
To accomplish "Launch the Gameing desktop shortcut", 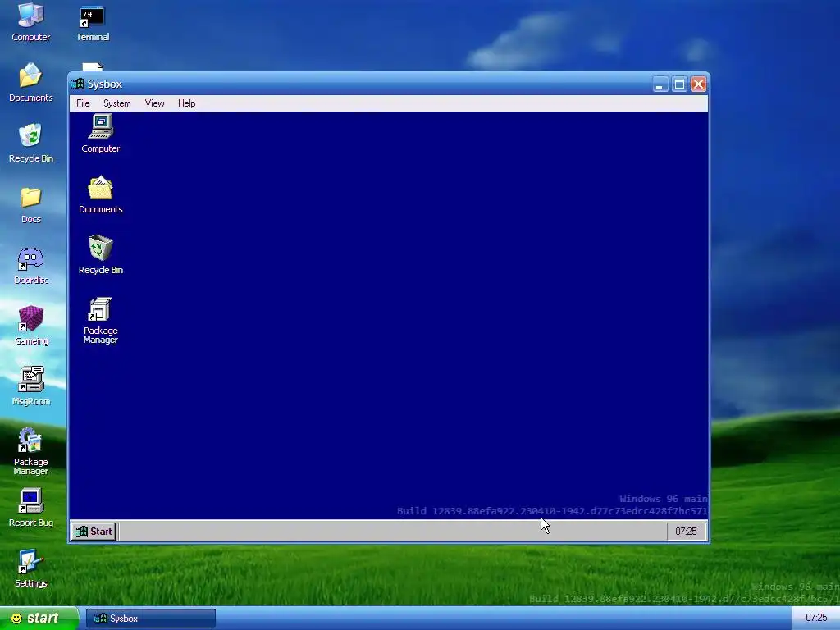I will [31, 326].
